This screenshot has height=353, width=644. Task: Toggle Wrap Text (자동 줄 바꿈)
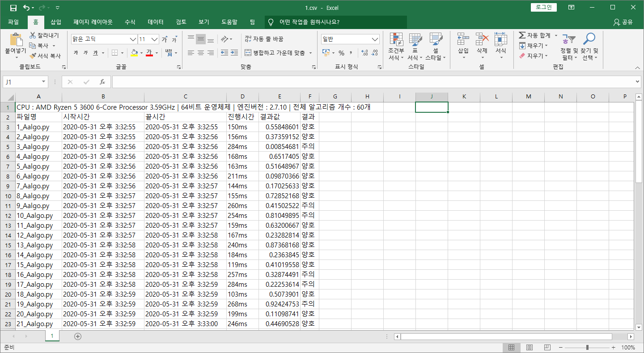(264, 39)
